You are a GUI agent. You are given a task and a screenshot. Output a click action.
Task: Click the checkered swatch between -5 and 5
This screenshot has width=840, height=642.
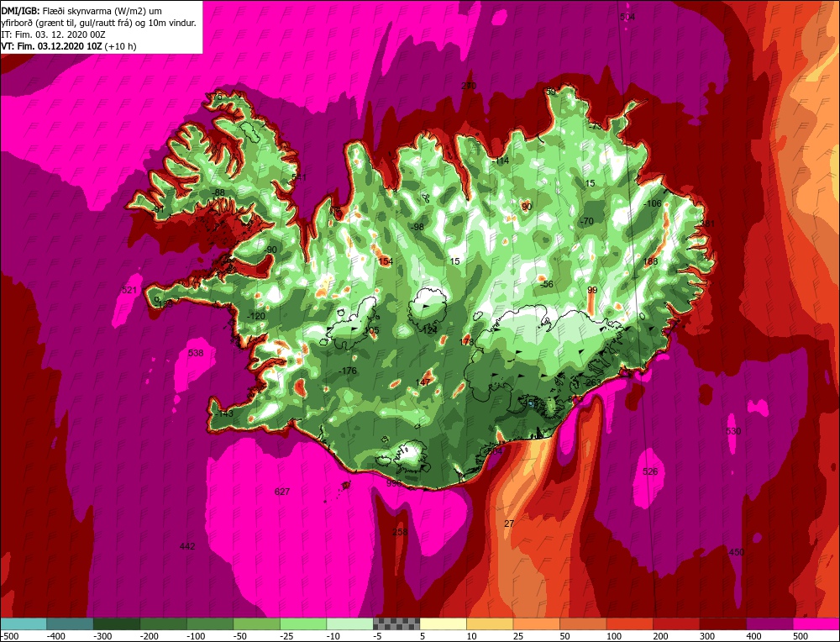coord(396,624)
